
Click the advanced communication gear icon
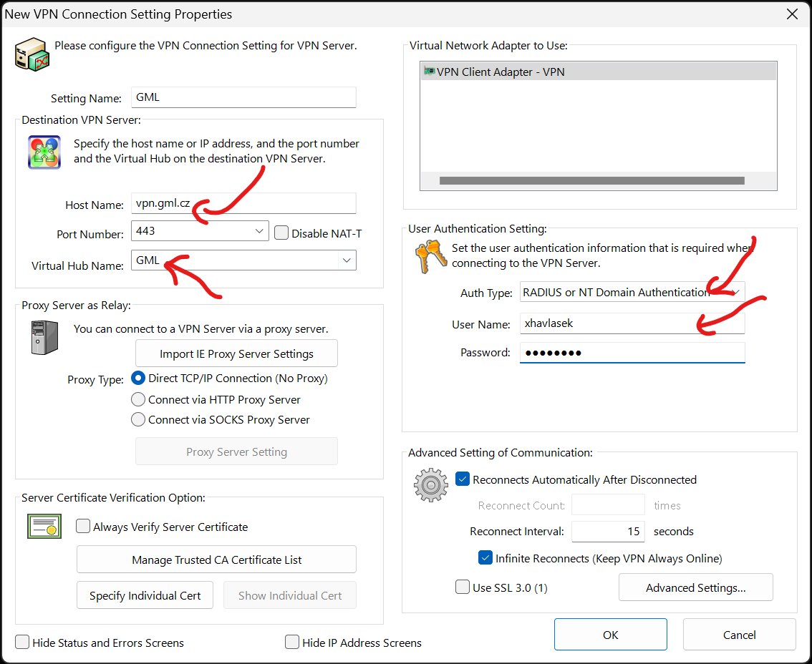[430, 484]
